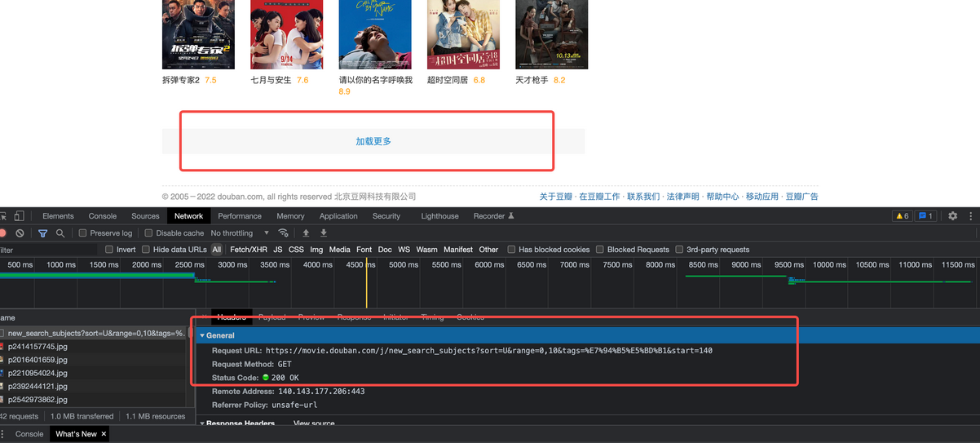The image size is (980, 443).
Task: Enable Preserve log checkbox
Action: pyautogui.click(x=82, y=233)
